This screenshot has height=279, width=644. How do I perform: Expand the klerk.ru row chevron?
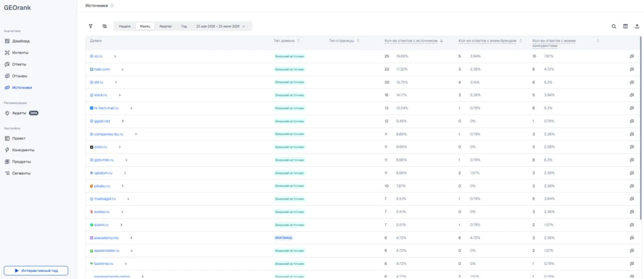(x=120, y=95)
